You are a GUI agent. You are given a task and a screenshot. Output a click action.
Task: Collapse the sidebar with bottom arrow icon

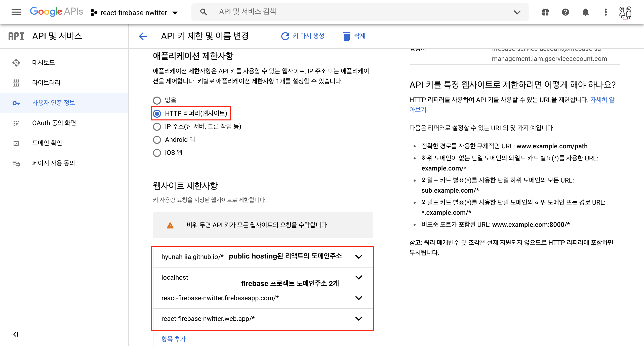16,334
